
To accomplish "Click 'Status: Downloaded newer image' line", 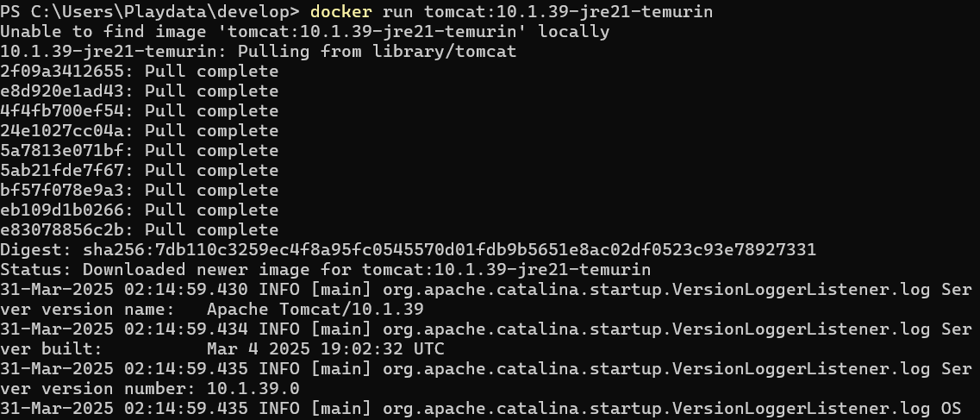I will coord(326,270).
